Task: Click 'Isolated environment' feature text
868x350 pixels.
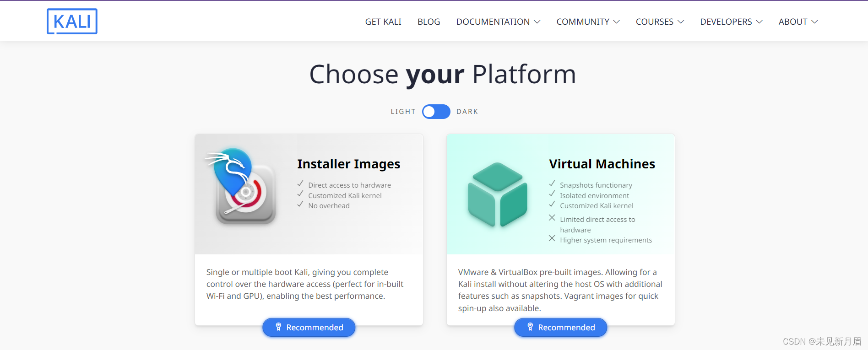Action: click(x=594, y=196)
